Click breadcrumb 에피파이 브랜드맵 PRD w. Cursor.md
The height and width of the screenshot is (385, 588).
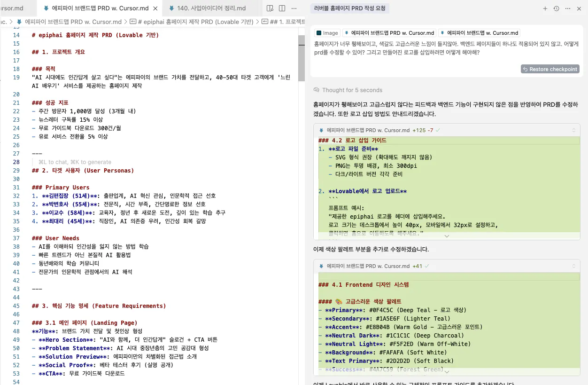pos(73,22)
